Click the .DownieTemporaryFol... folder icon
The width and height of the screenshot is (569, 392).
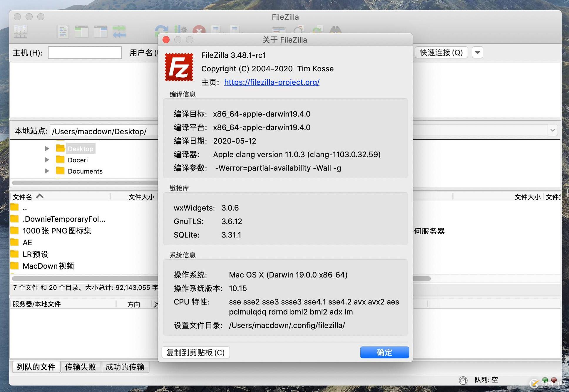point(14,219)
